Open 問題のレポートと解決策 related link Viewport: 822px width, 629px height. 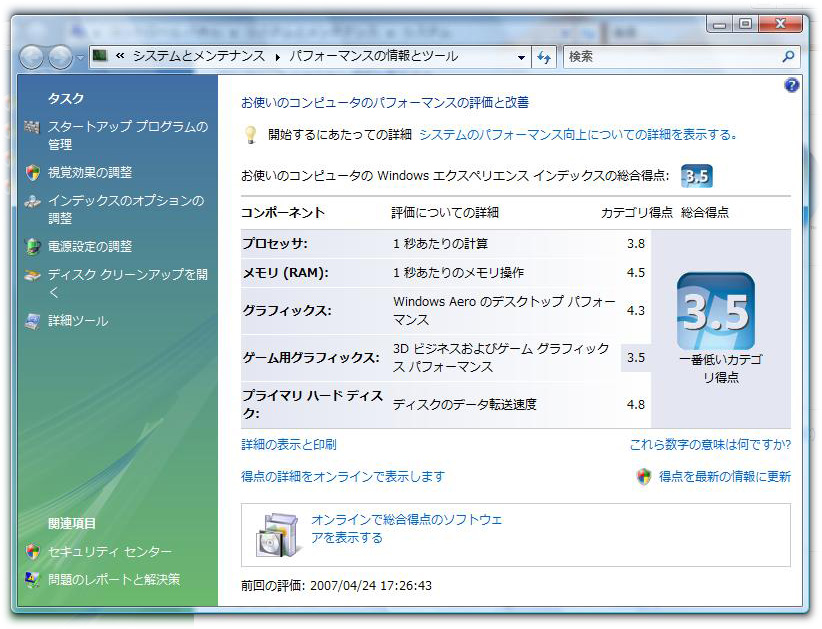[114, 579]
